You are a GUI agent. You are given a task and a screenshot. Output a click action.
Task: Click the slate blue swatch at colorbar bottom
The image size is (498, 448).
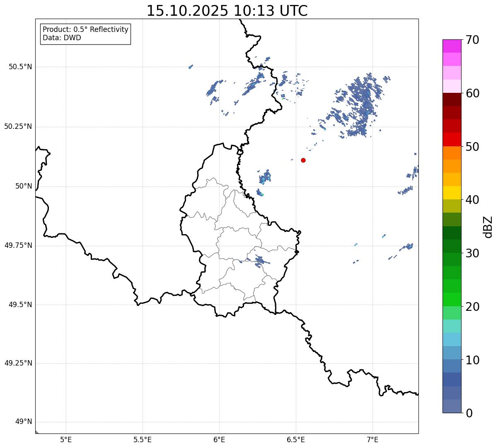point(452,406)
